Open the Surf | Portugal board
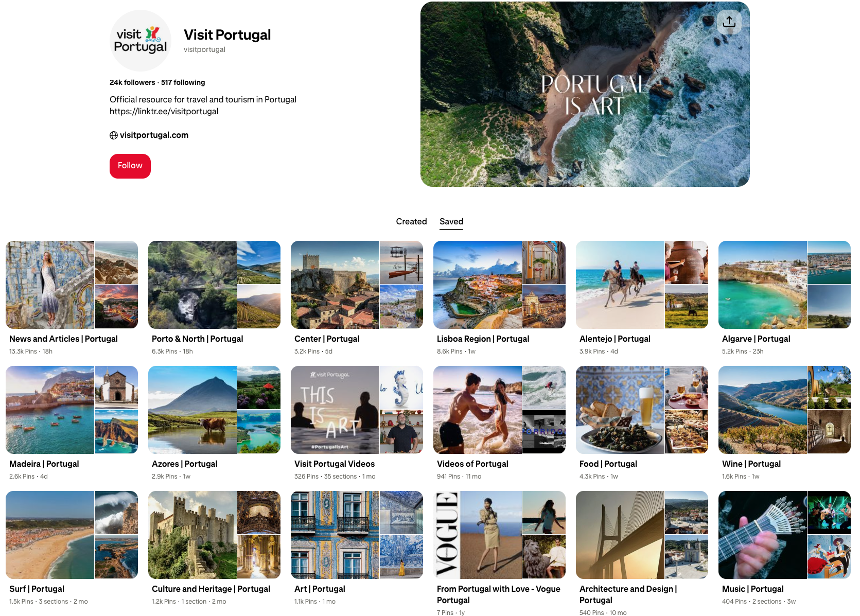Image resolution: width=860 pixels, height=616 pixels. pos(72,535)
